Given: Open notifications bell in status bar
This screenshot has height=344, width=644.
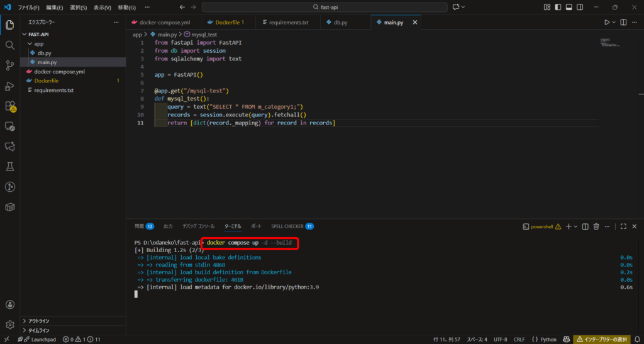Looking at the screenshot, I should [x=635, y=340].
